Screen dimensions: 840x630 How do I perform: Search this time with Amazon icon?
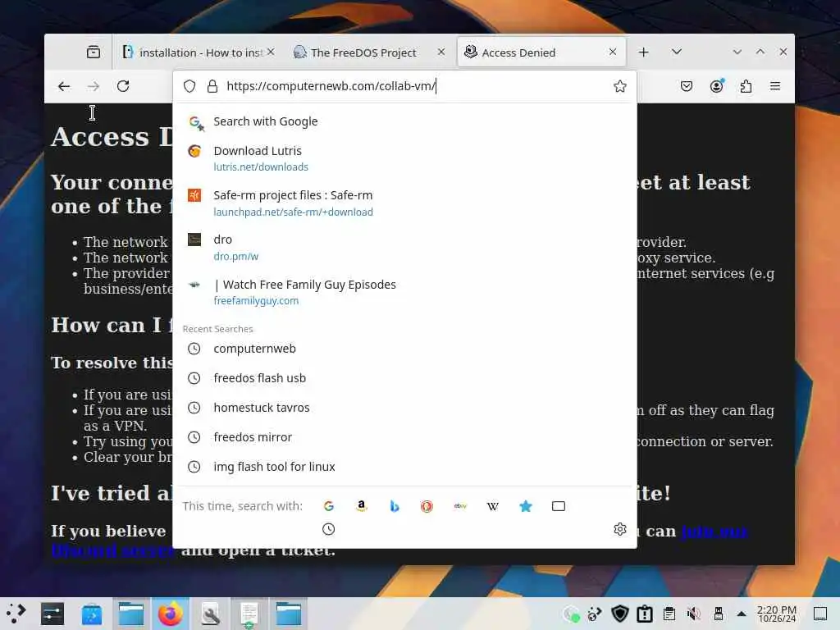click(x=362, y=505)
